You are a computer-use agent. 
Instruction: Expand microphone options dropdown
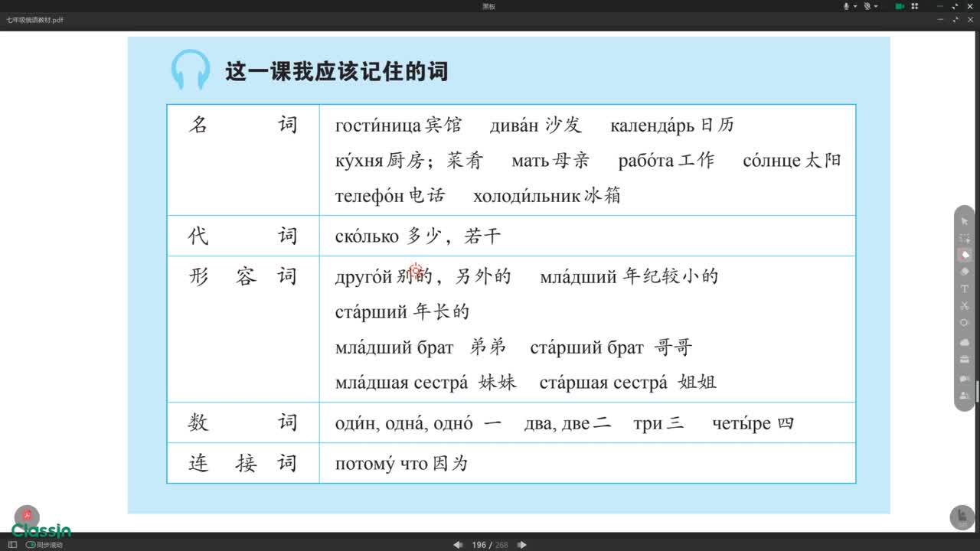point(854,6)
